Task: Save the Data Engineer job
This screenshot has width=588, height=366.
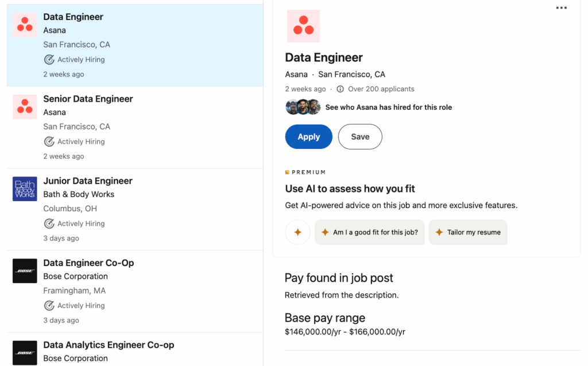Action: pyautogui.click(x=360, y=137)
